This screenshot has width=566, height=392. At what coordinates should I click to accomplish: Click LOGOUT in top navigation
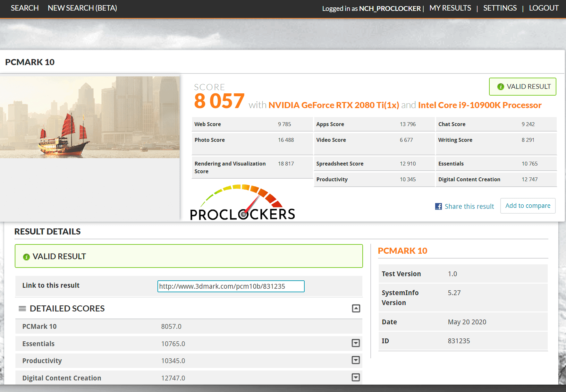click(x=544, y=8)
